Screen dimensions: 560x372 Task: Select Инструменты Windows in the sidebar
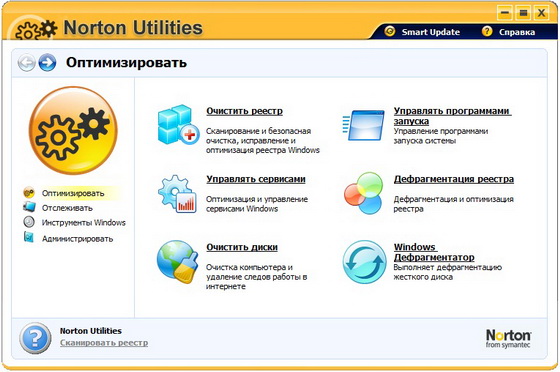tap(84, 223)
